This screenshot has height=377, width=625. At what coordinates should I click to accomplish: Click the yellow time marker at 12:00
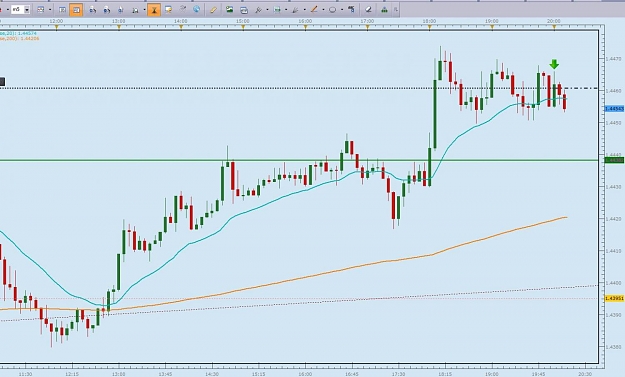pos(56,27)
